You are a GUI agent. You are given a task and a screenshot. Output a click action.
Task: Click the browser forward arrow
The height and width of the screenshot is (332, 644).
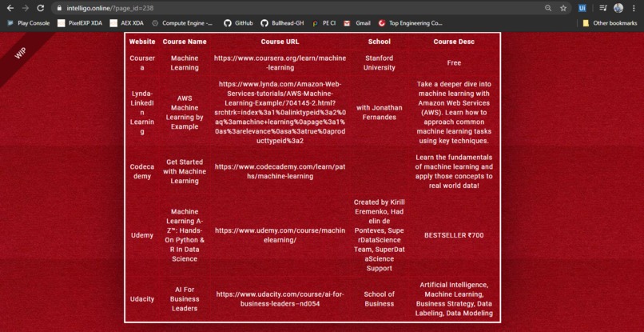pos(25,8)
